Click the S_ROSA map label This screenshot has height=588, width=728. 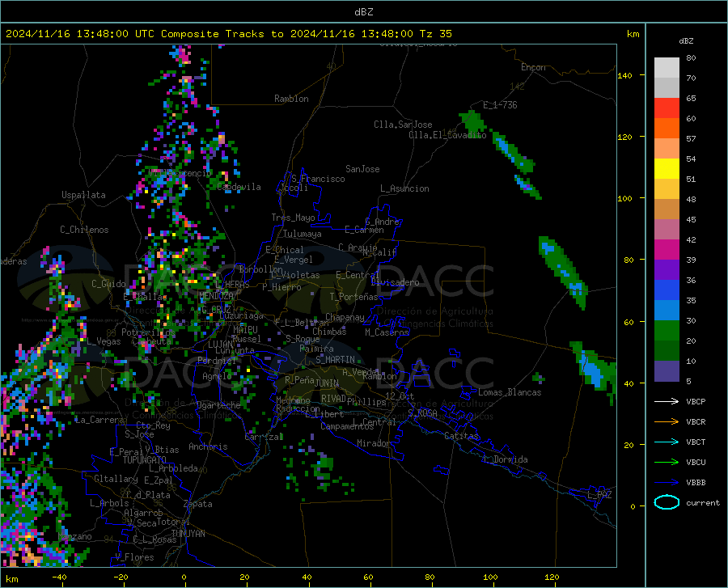[x=422, y=412]
